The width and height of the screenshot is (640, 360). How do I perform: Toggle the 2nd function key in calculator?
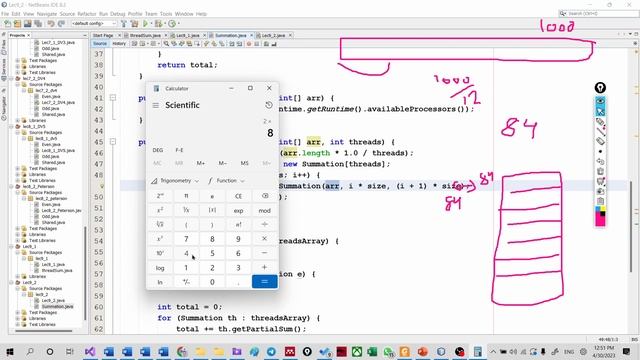[x=160, y=196]
